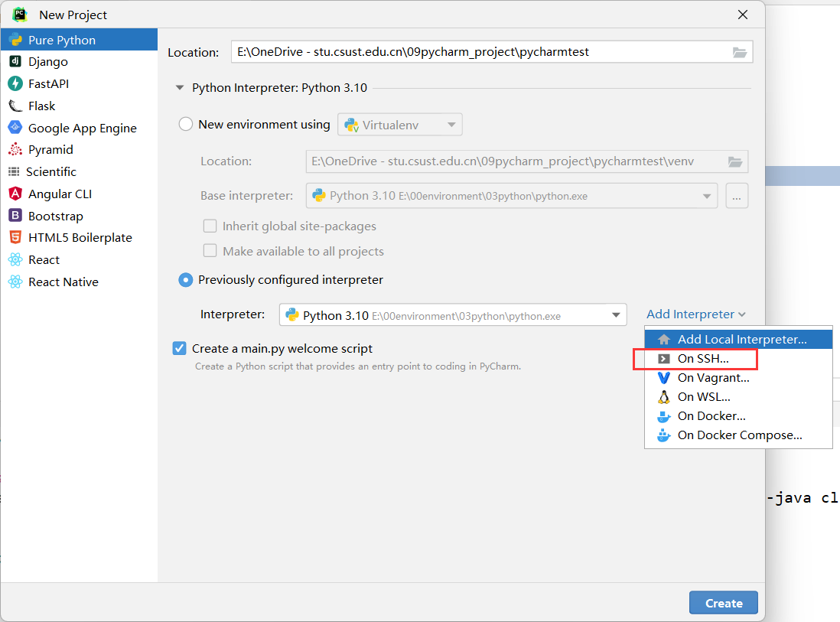Select Previously configured interpreter radio button
This screenshot has height=622, width=840.
(185, 280)
